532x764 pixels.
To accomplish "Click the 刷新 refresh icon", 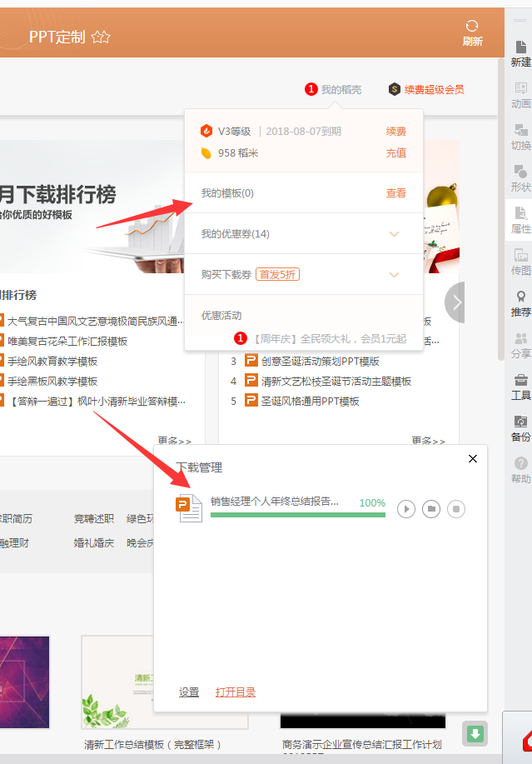I will coord(472,26).
